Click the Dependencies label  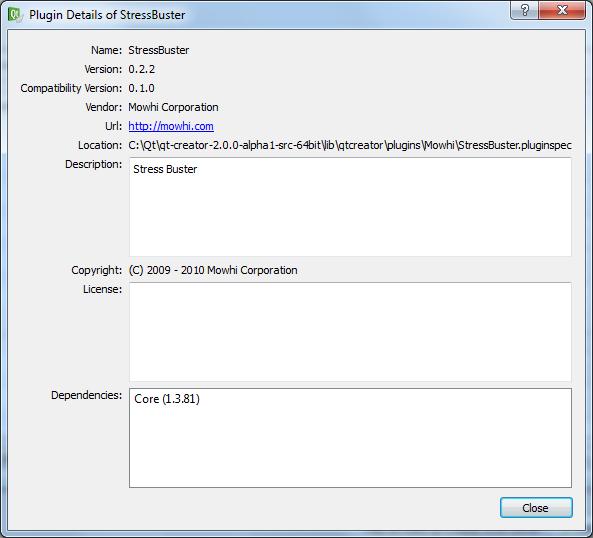click(x=87, y=395)
